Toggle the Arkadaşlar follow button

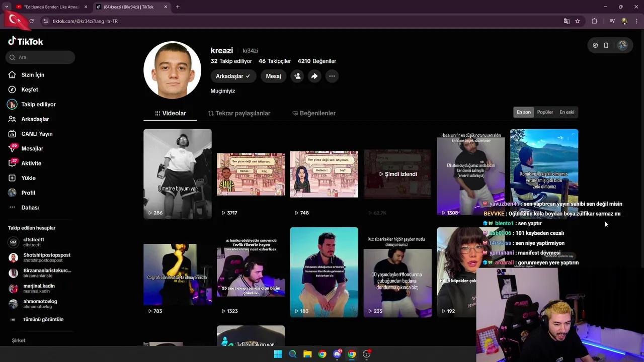[x=233, y=76]
